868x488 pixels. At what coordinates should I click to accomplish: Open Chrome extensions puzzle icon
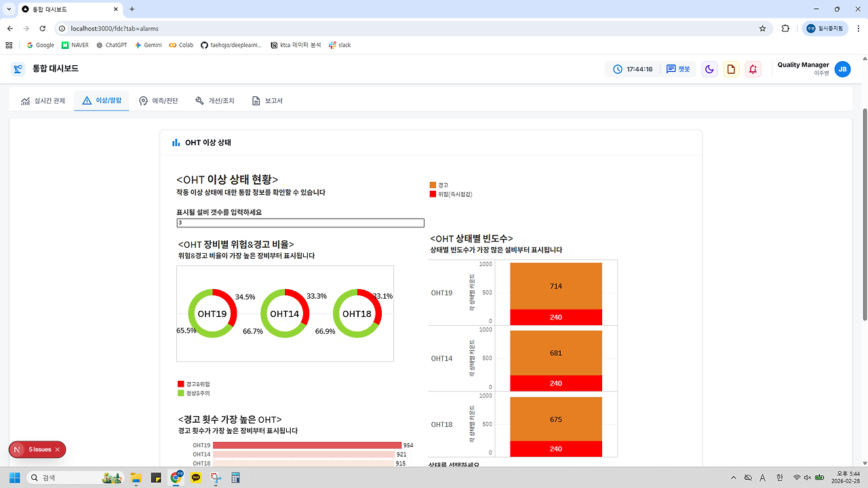point(785,29)
